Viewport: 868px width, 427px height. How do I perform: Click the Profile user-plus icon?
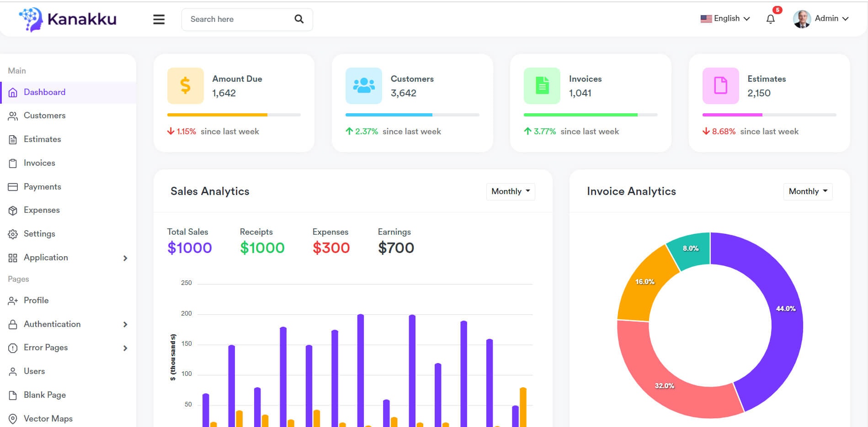pyautogui.click(x=13, y=301)
